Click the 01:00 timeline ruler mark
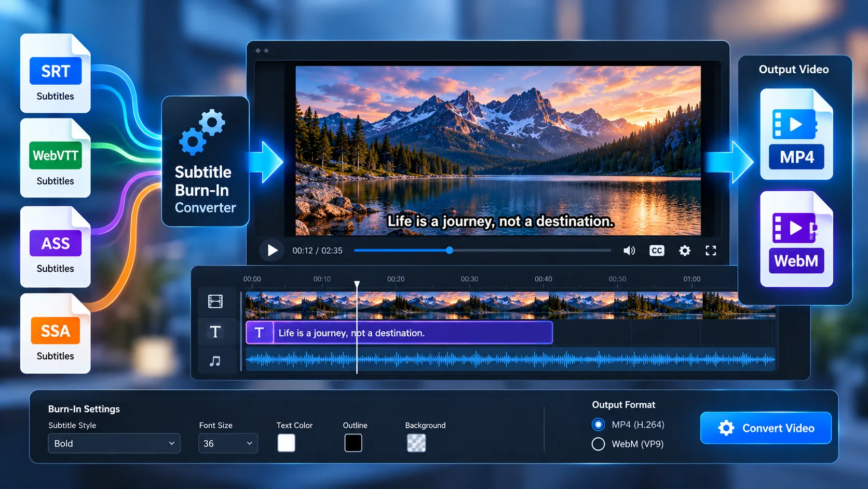868x489 pixels. [x=691, y=279]
